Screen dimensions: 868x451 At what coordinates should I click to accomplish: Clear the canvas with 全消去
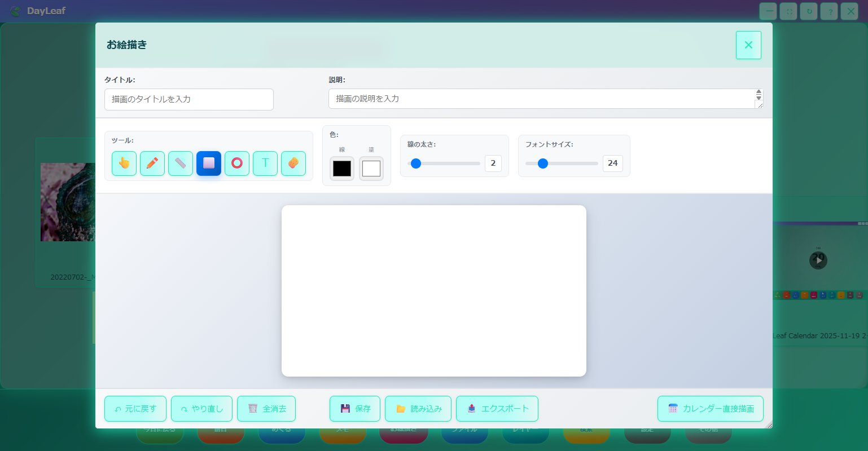point(266,409)
